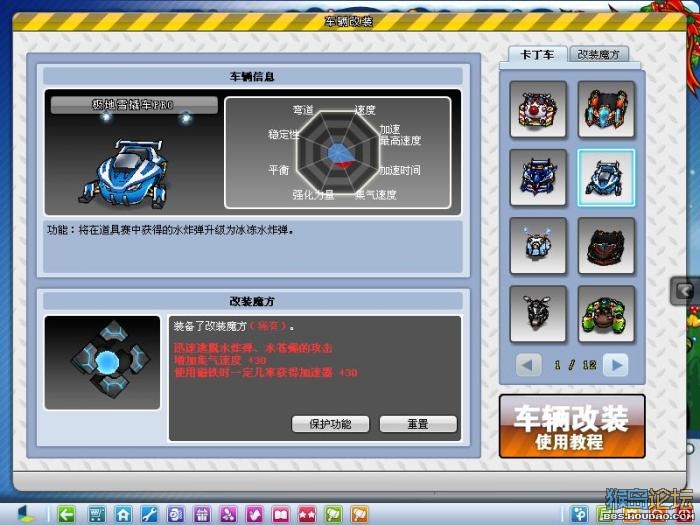The width and height of the screenshot is (700, 525).
Task: Open the 车辆改装 使用教程 banner
Action: [x=572, y=426]
